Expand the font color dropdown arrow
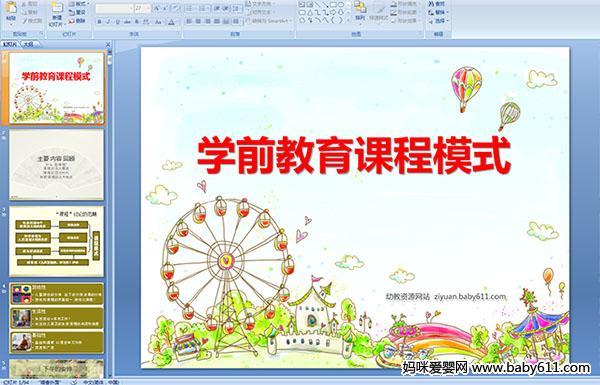Screen dimensions: 600x385 (177, 22)
